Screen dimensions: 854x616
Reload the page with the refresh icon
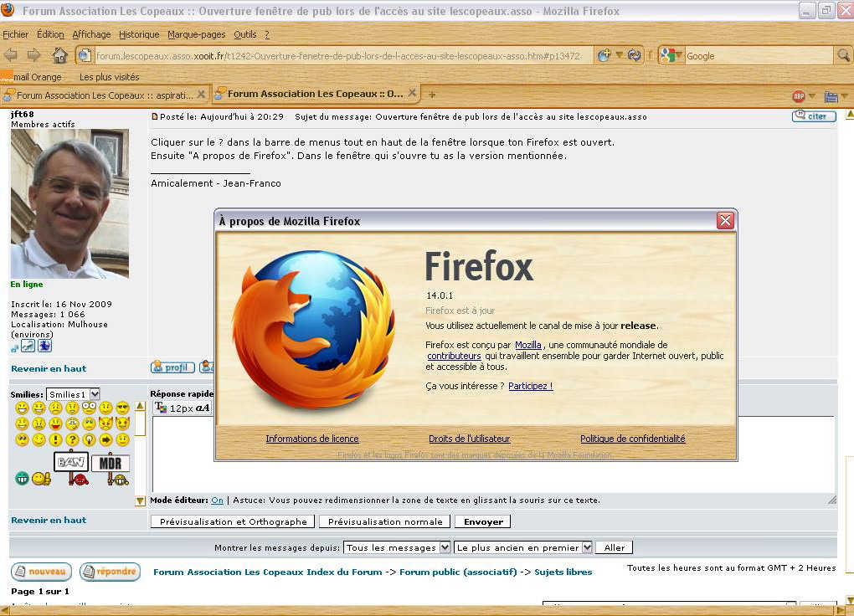(634, 55)
